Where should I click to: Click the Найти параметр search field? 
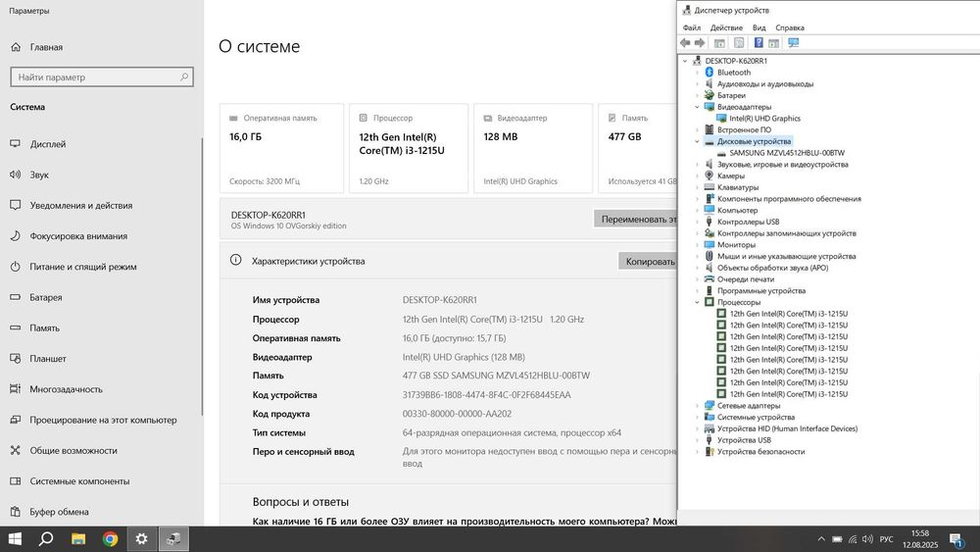pos(102,76)
